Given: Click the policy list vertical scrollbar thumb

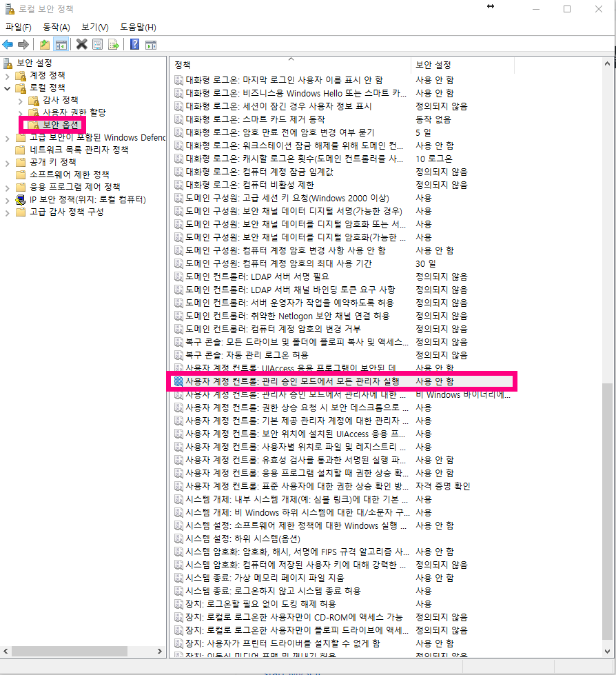Looking at the screenshot, I should point(608,512).
